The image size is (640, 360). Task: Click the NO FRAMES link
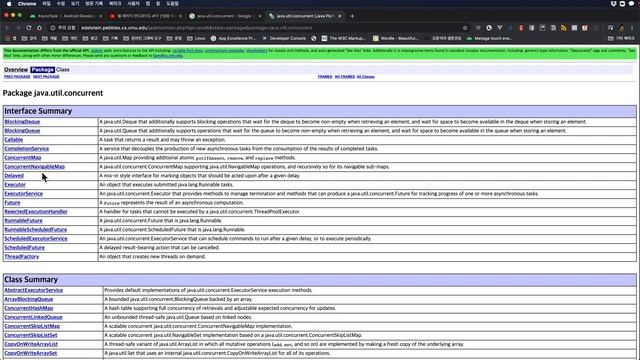[x=344, y=77]
